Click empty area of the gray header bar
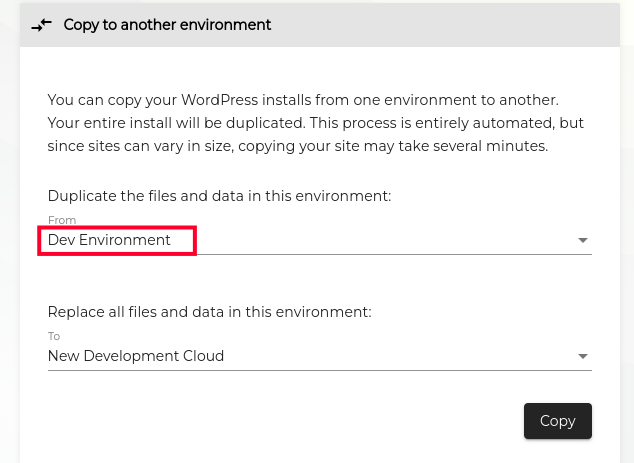 point(450,25)
